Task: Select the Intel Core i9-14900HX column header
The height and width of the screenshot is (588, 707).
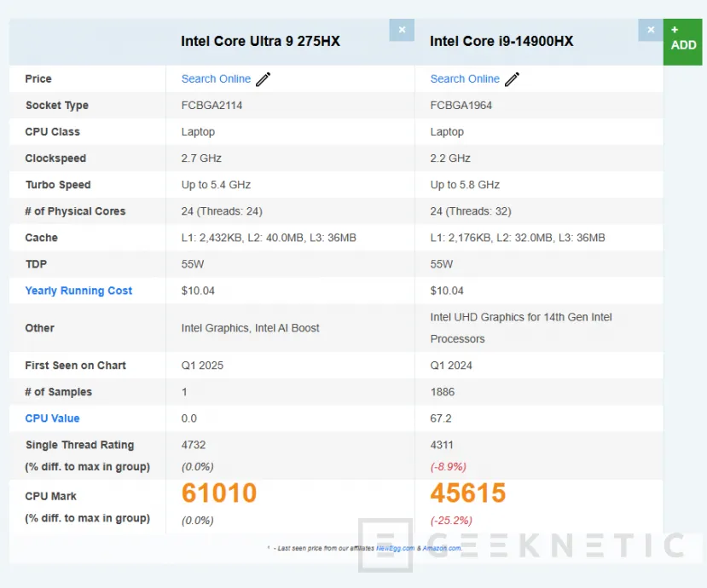Action: click(502, 40)
